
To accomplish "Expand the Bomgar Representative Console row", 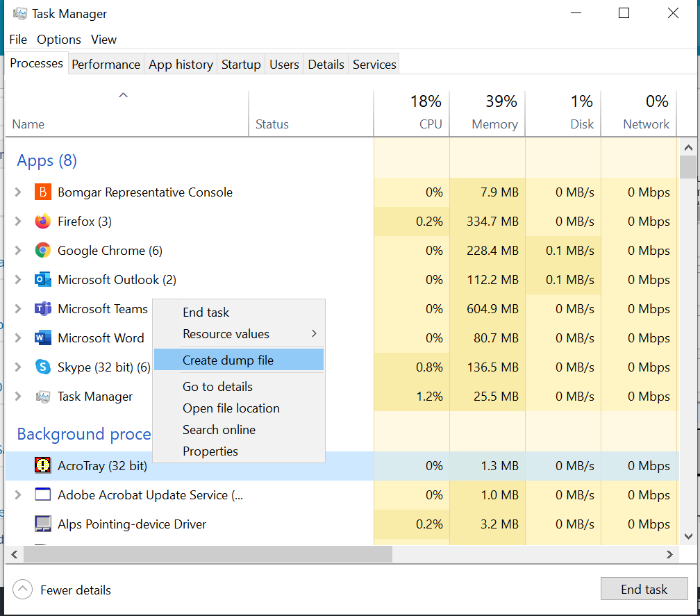I will click(x=18, y=192).
